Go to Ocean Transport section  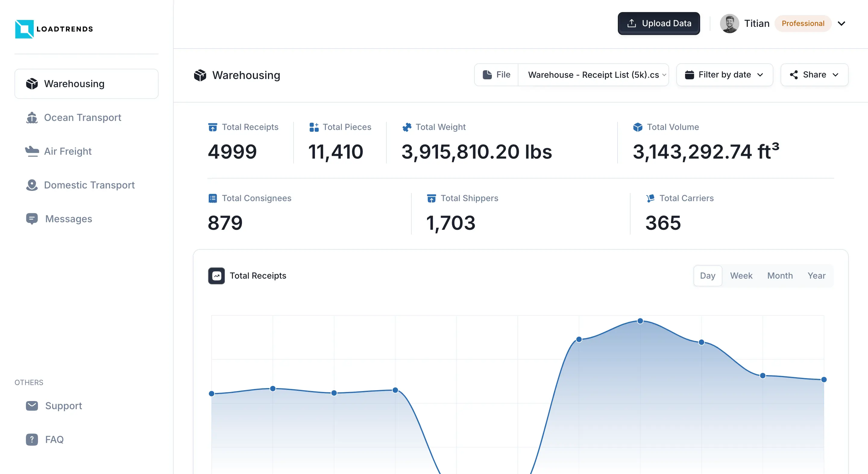click(x=86, y=118)
